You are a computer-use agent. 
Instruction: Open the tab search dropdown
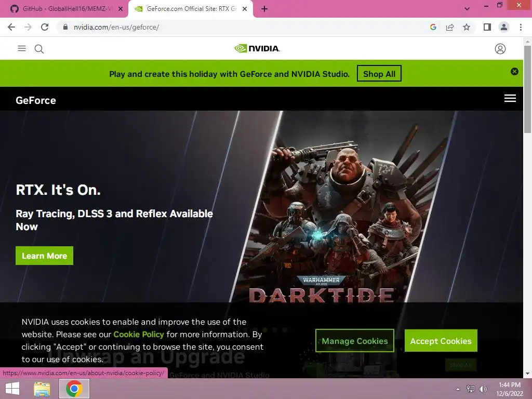click(x=467, y=9)
